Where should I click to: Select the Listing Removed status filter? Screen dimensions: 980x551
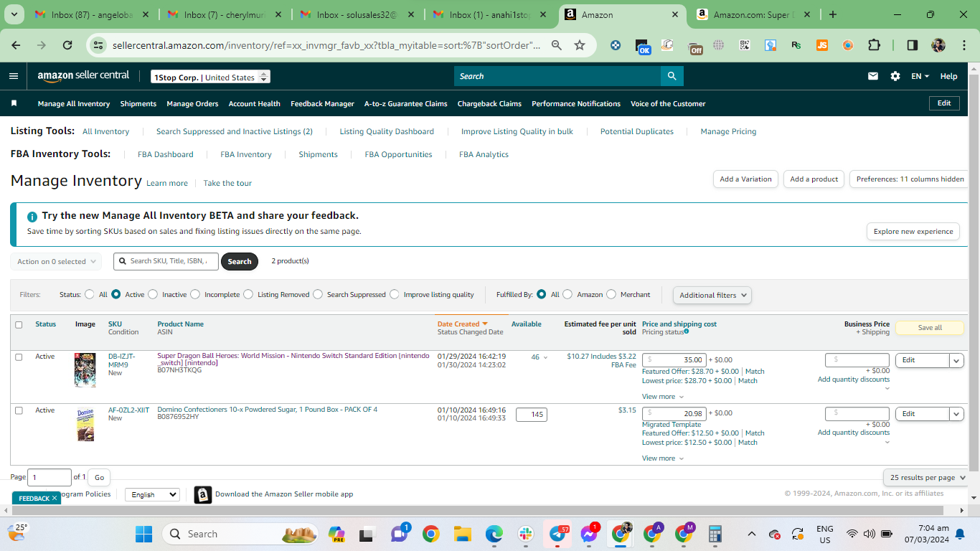pyautogui.click(x=248, y=294)
